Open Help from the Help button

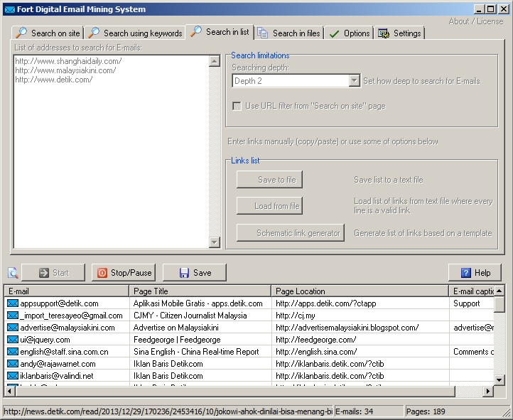(x=475, y=273)
